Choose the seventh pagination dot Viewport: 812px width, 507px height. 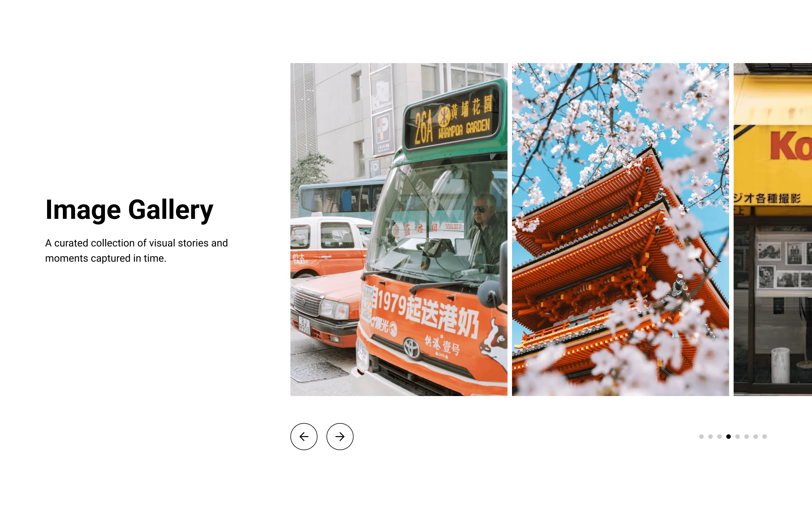(x=756, y=436)
